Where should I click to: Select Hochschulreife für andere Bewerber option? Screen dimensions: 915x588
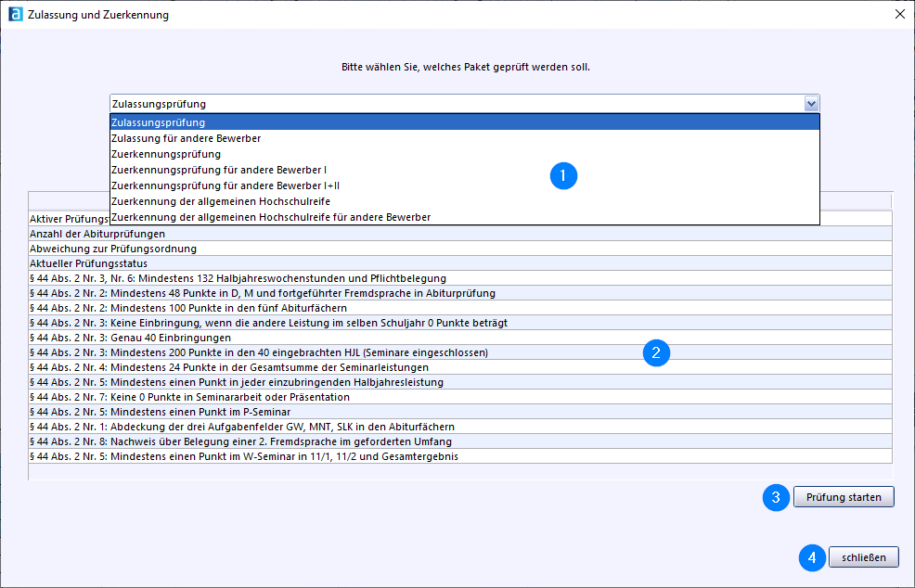tap(465, 217)
